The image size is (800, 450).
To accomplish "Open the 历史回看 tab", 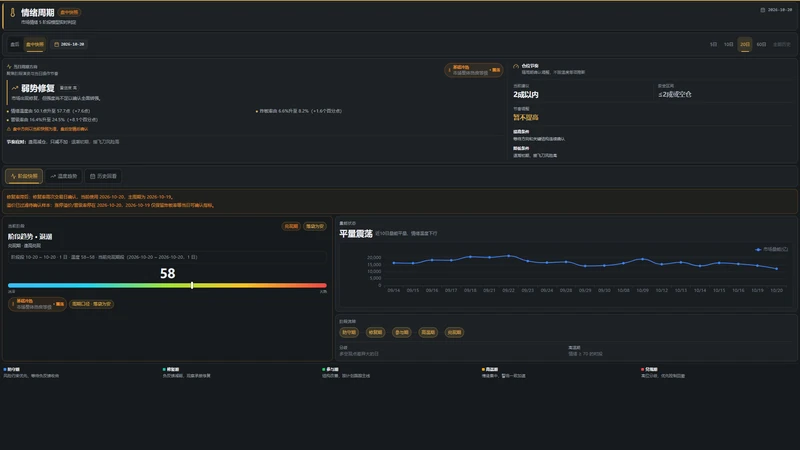I will tap(103, 176).
